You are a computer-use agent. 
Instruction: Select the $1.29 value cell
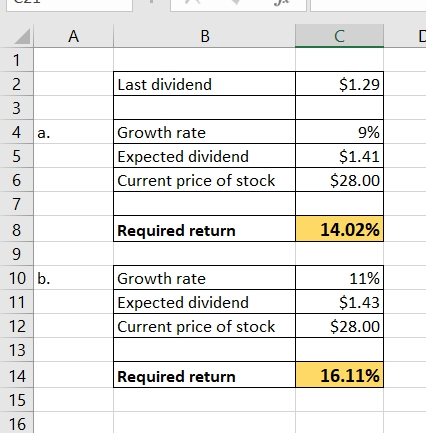[339, 84]
